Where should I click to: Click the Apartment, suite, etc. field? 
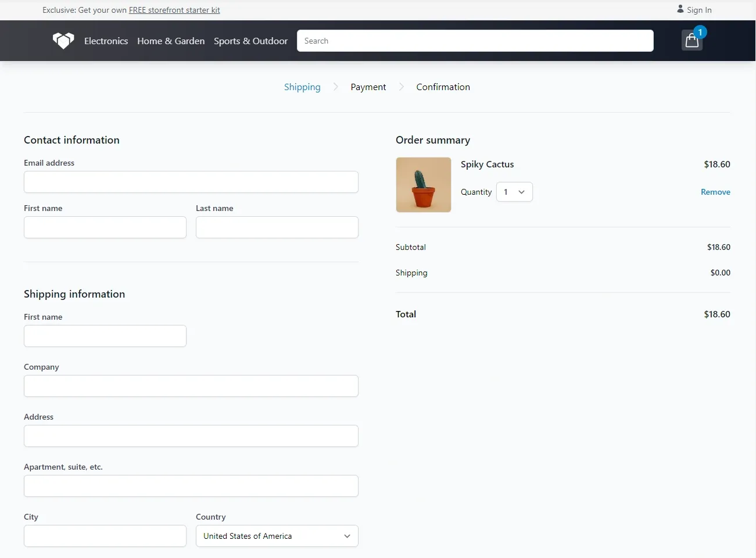click(x=191, y=486)
